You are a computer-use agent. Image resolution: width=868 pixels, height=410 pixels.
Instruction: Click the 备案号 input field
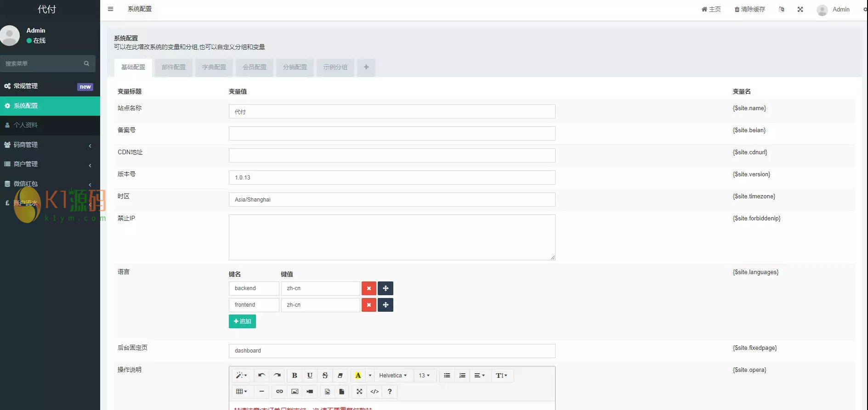tap(392, 133)
